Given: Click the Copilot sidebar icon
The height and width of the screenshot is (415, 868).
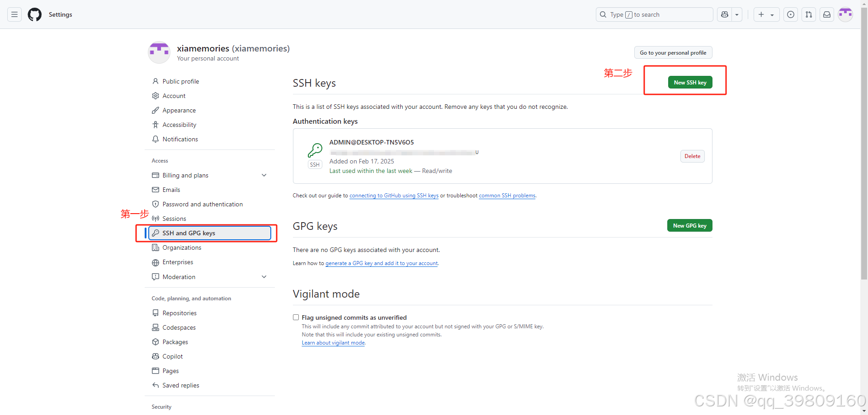Looking at the screenshot, I should (156, 356).
